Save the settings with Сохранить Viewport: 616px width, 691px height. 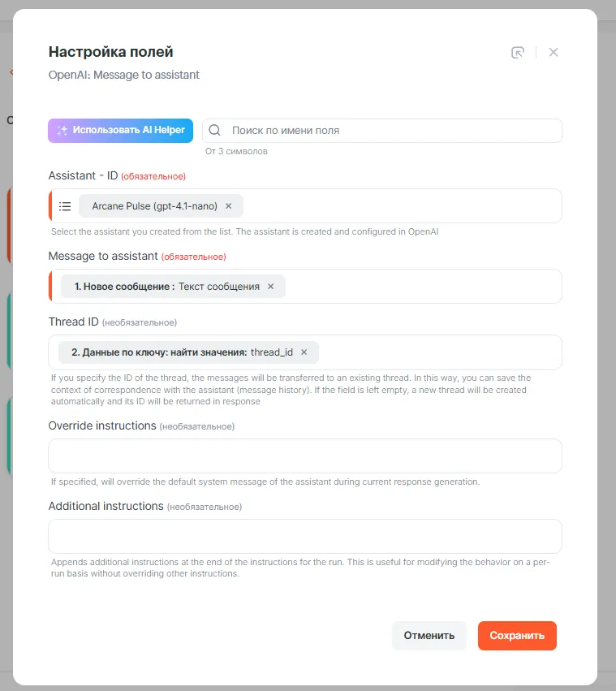click(517, 636)
